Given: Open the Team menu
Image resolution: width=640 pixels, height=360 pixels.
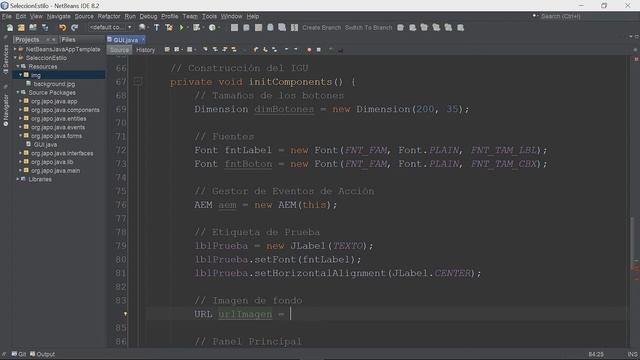Looking at the screenshot, I should coord(190,16).
